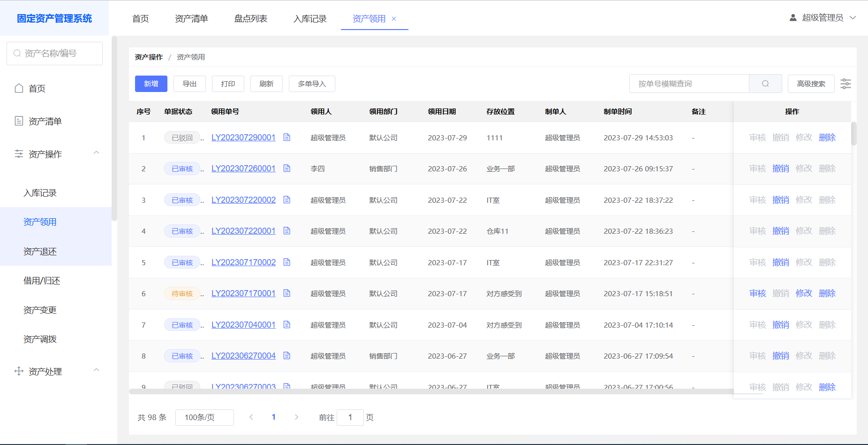This screenshot has height=445, width=868.
Task: Click the sidebar vertical scrollbar
Action: (114, 128)
